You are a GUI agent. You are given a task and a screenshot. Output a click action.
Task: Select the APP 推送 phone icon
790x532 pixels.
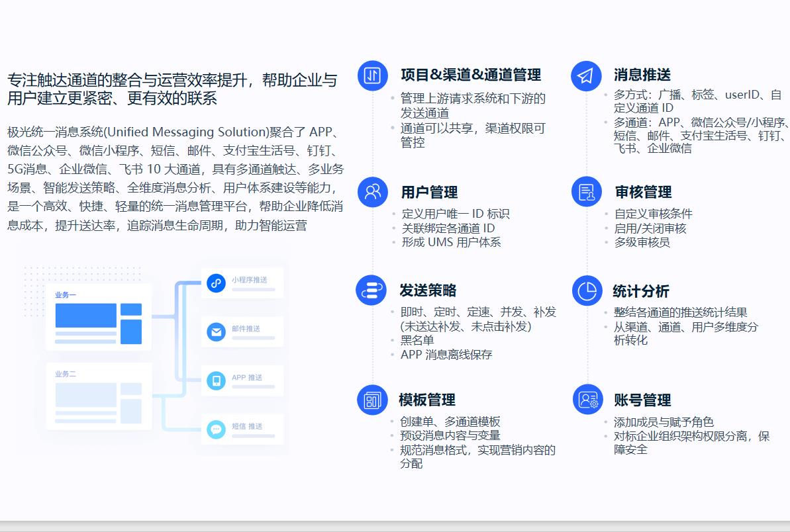point(216,380)
